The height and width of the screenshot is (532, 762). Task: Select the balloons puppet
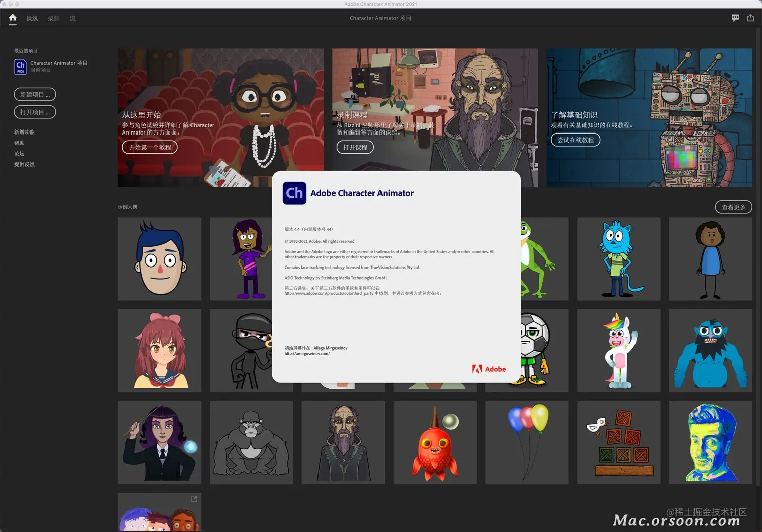click(x=527, y=442)
